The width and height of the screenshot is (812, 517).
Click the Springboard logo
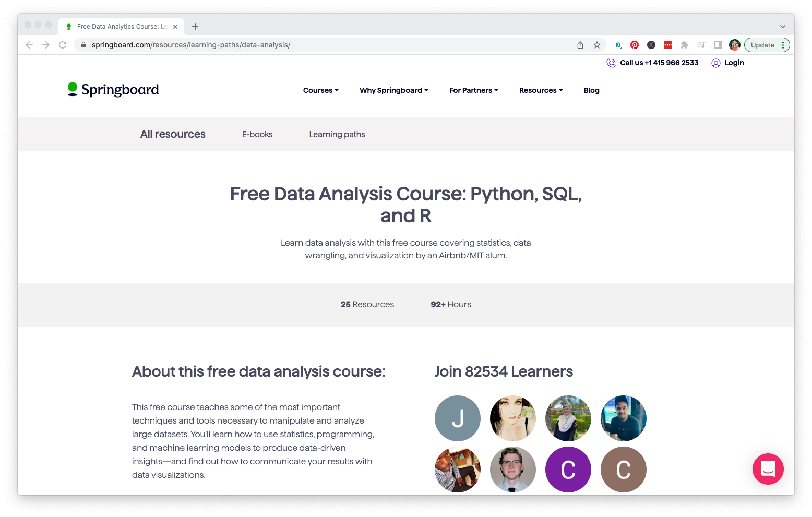pos(113,90)
